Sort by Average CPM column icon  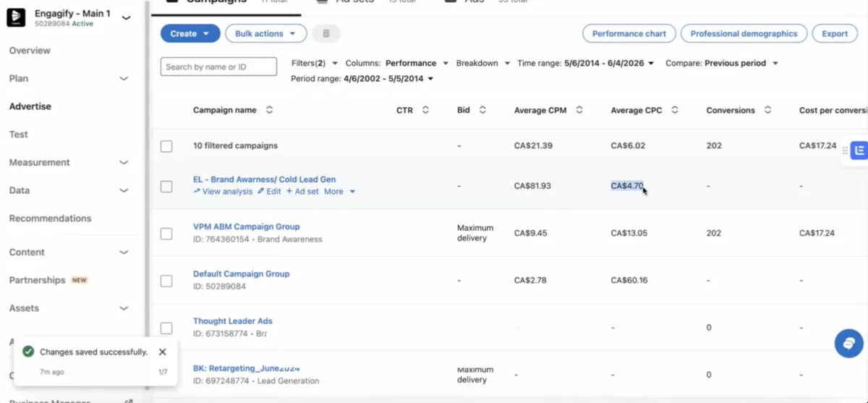pos(579,110)
